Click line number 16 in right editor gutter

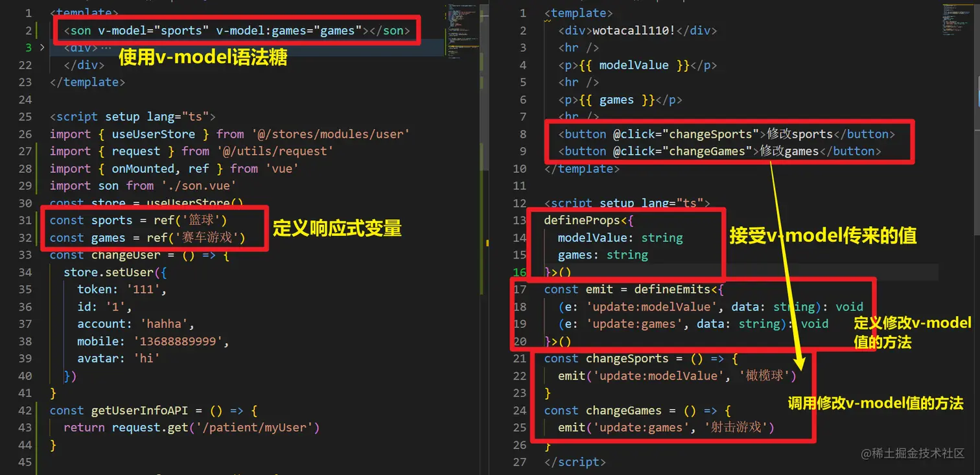520,272
